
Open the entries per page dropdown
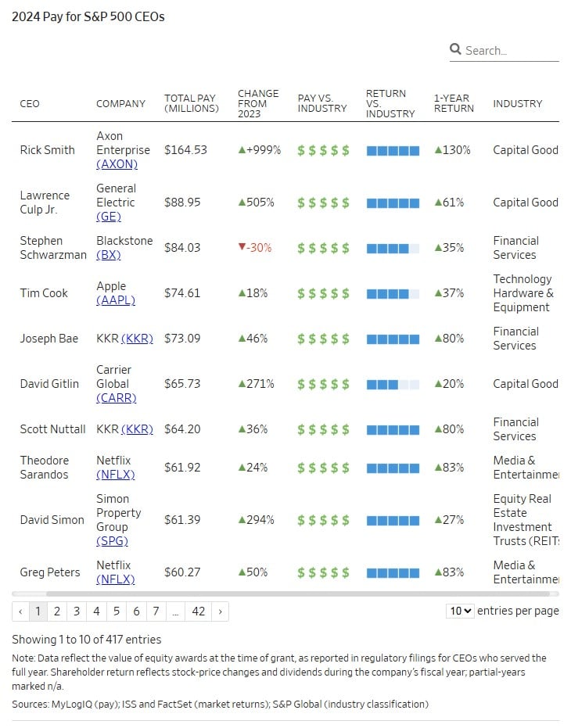point(460,611)
